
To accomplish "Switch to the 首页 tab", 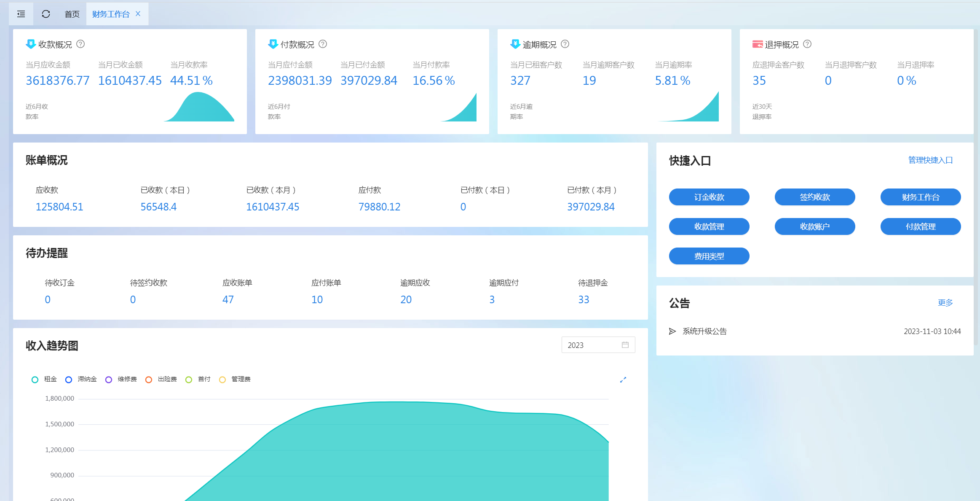I will (x=72, y=14).
